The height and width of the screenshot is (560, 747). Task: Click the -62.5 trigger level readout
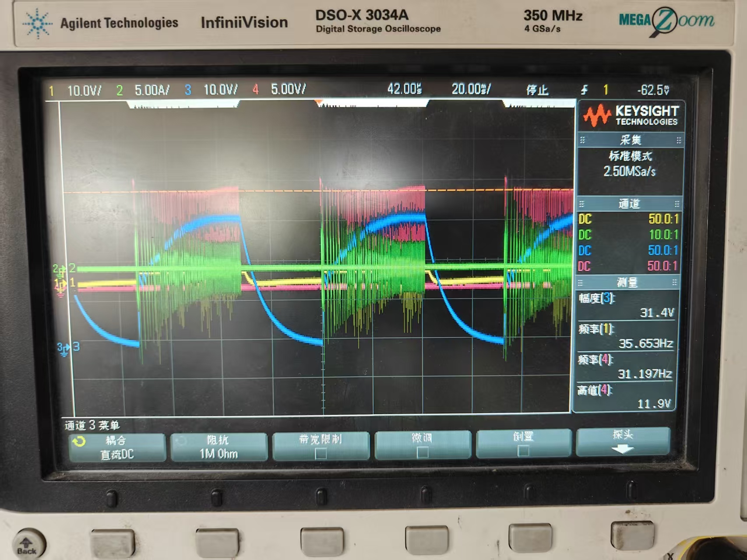coord(653,90)
